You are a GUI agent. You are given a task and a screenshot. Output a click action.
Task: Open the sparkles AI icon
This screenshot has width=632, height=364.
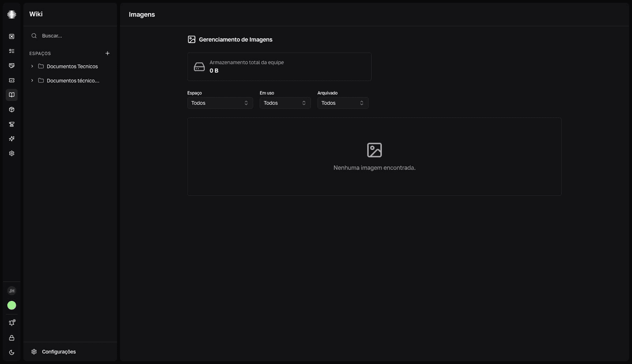pyautogui.click(x=12, y=139)
